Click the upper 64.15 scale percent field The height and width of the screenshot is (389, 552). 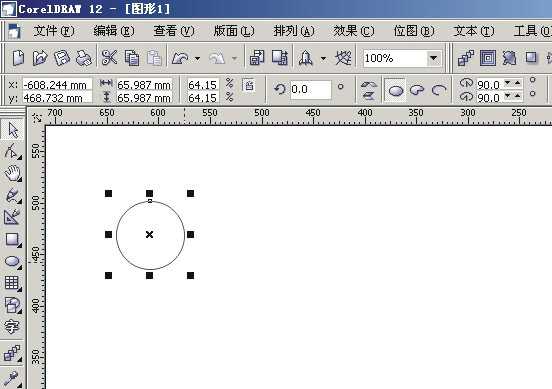[x=202, y=85]
